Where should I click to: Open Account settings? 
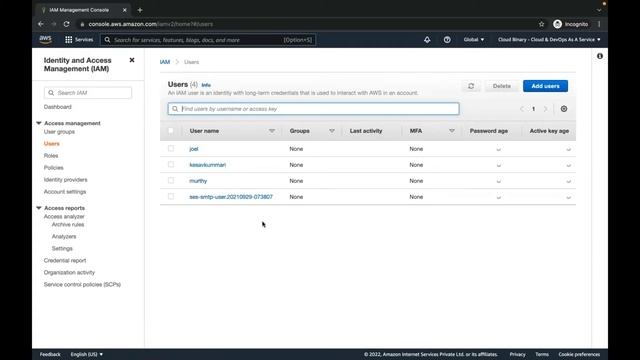[x=65, y=192]
